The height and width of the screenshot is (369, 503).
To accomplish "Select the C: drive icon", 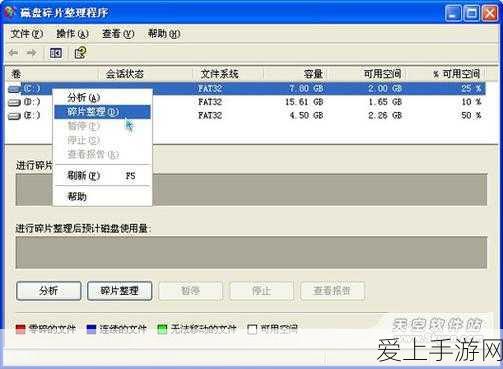I will pos(14,89).
